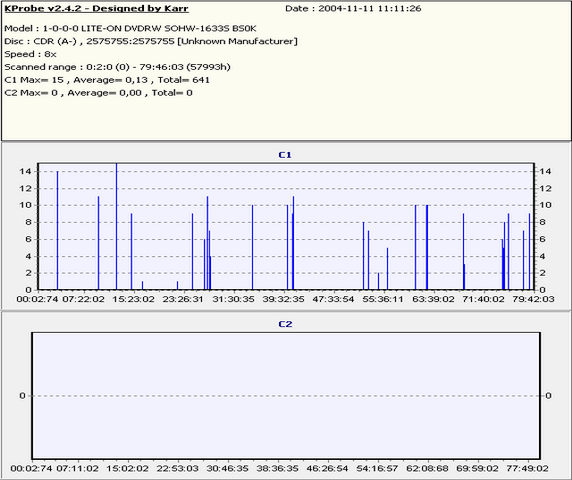The width and height of the screenshot is (572, 480).
Task: Click the 8 value on C1 right axis
Action: (x=542, y=222)
